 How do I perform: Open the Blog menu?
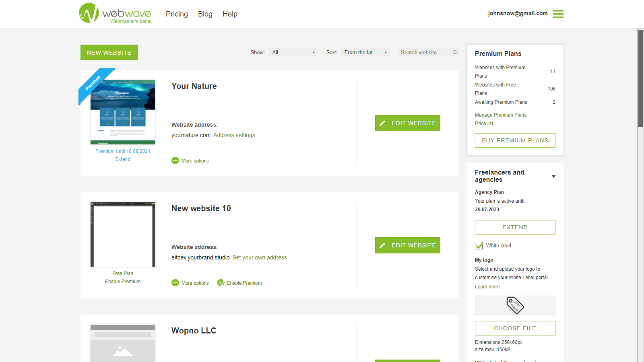[205, 14]
